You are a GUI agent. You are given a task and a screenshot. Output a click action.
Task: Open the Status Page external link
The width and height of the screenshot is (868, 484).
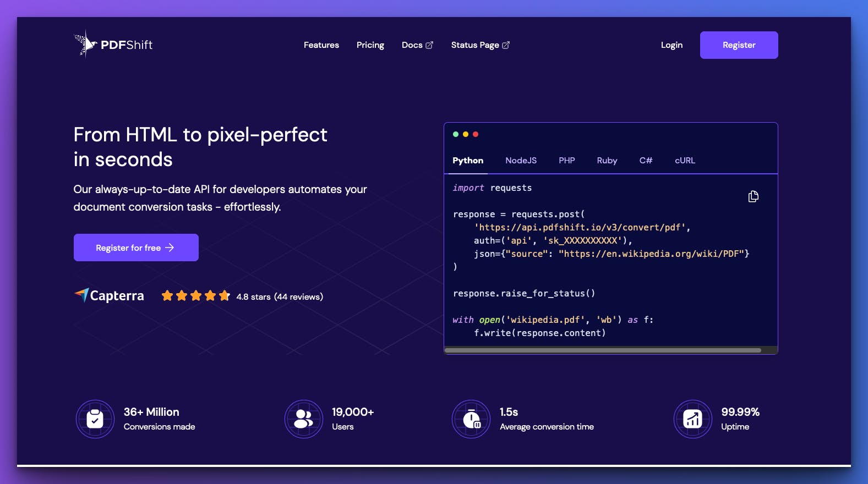click(481, 45)
